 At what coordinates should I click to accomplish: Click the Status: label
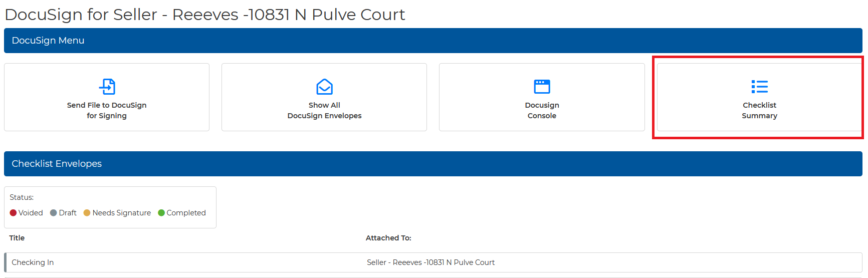[22, 197]
